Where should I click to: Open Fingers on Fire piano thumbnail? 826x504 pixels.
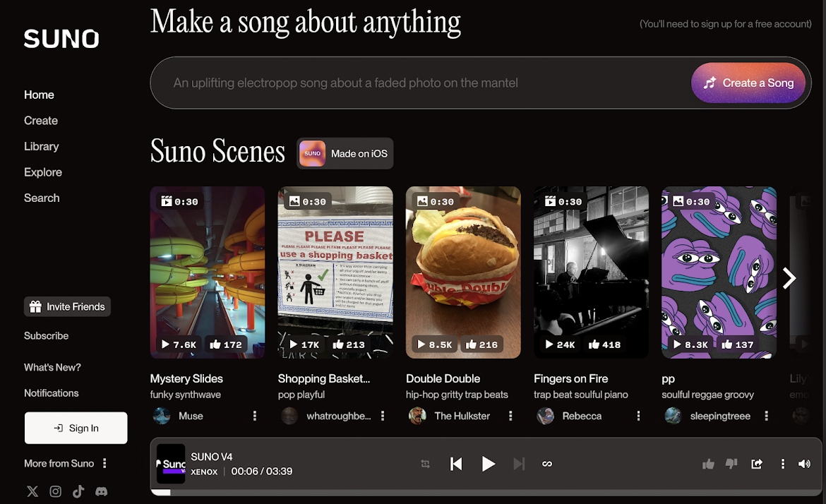point(591,272)
